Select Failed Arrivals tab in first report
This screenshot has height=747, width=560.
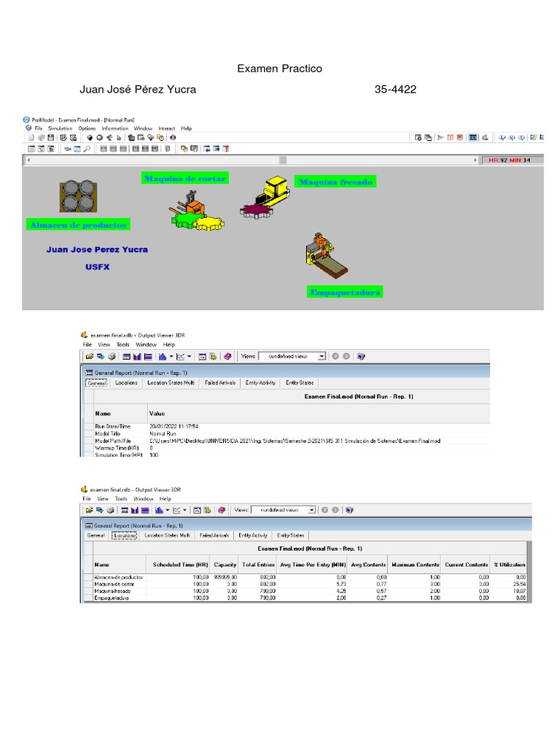click(x=220, y=383)
